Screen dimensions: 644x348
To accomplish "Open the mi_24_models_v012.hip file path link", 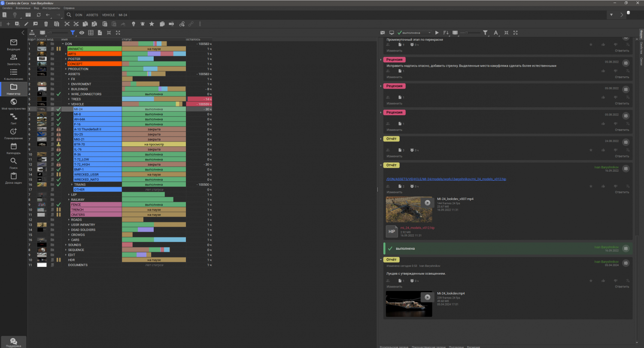I will point(446,179).
